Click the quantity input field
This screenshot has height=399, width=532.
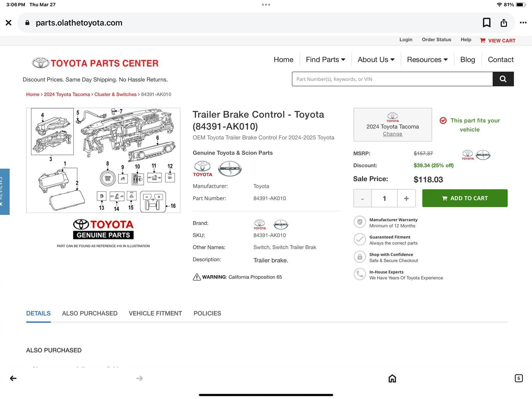[x=384, y=198]
